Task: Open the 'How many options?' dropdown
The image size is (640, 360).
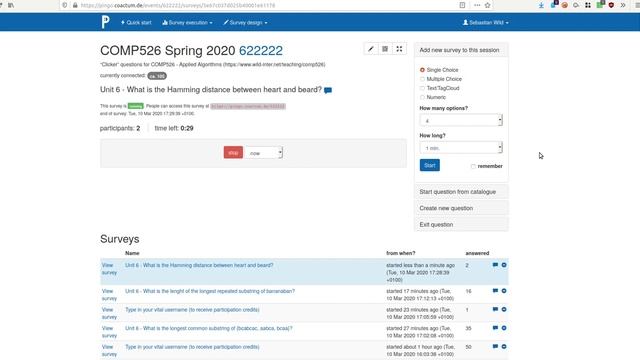Action: point(461,120)
